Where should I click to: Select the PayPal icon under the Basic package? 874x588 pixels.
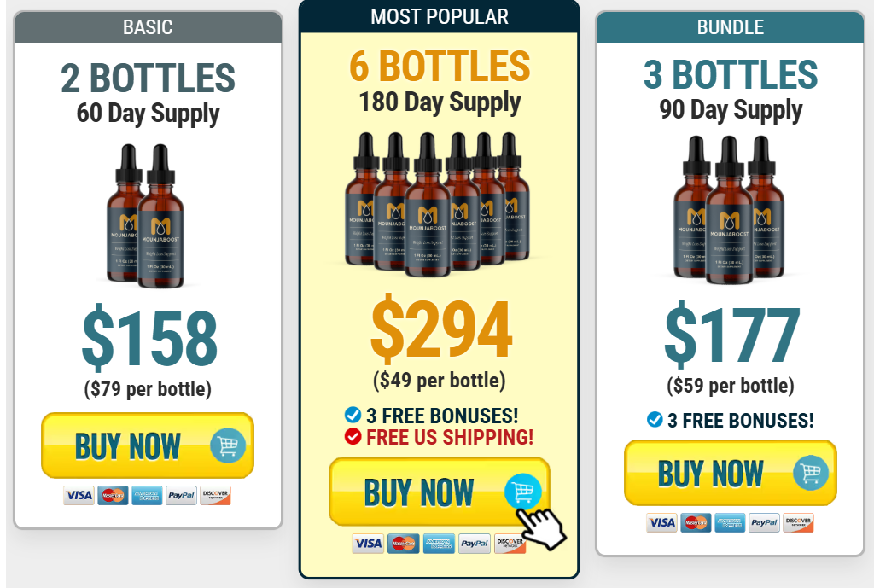pyautogui.click(x=181, y=495)
